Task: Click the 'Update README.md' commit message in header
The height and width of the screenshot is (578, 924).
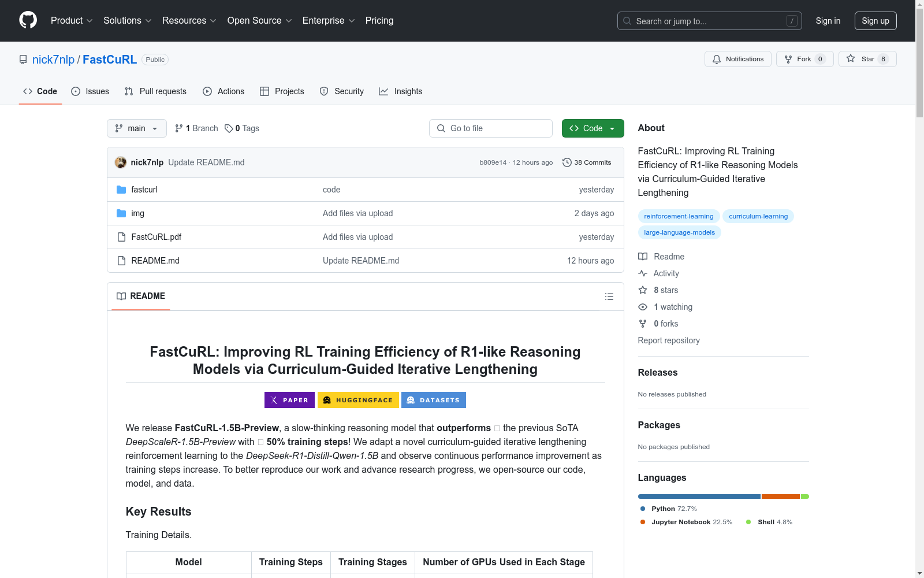Action: click(206, 162)
